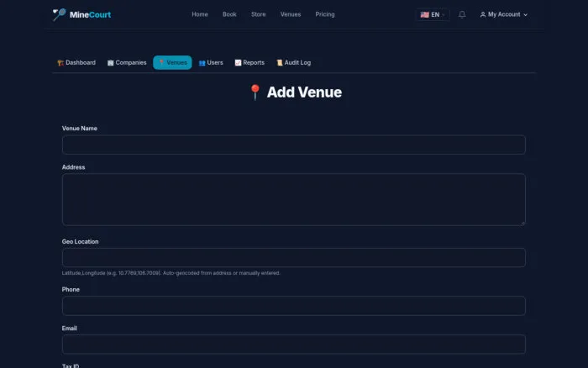This screenshot has height=368, width=588.
Task: Click the MineCourt brand name link
Action: coord(91,14)
